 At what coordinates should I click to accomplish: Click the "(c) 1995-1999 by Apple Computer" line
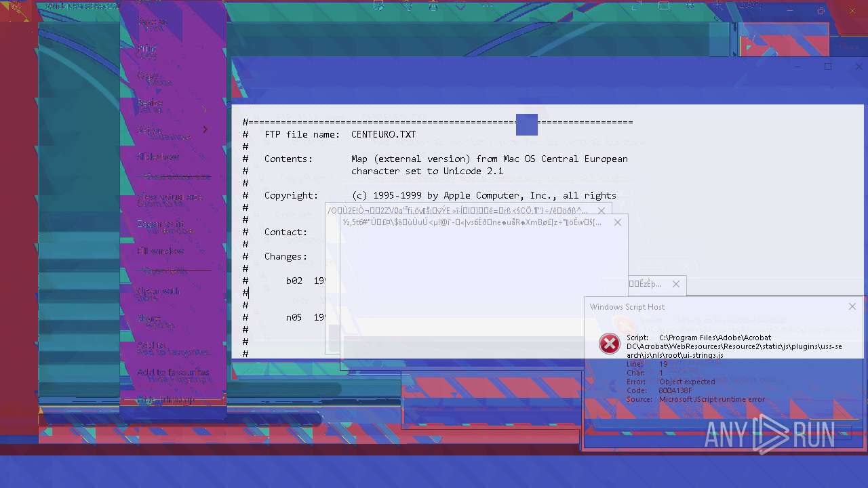[484, 195]
